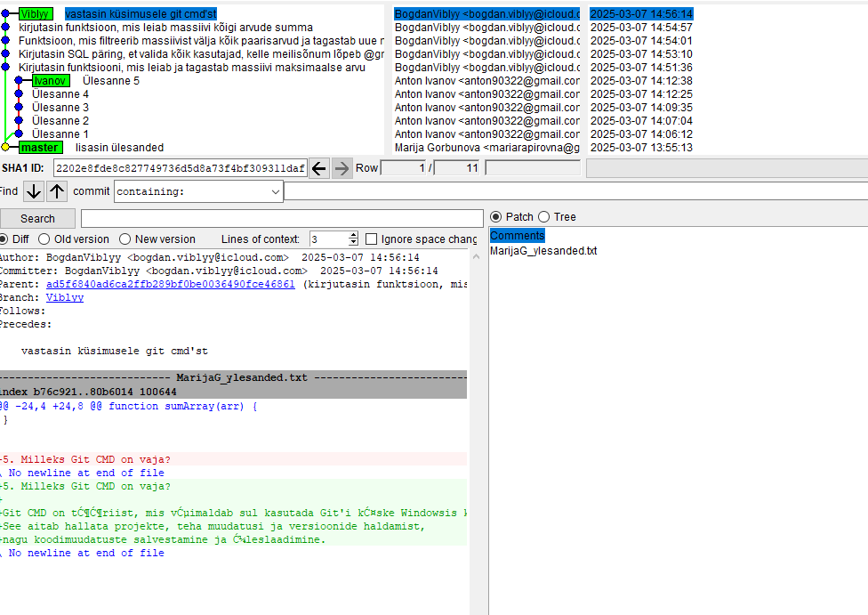Decrease Lines of context with down stepper
The width and height of the screenshot is (868, 615).
coord(353,243)
